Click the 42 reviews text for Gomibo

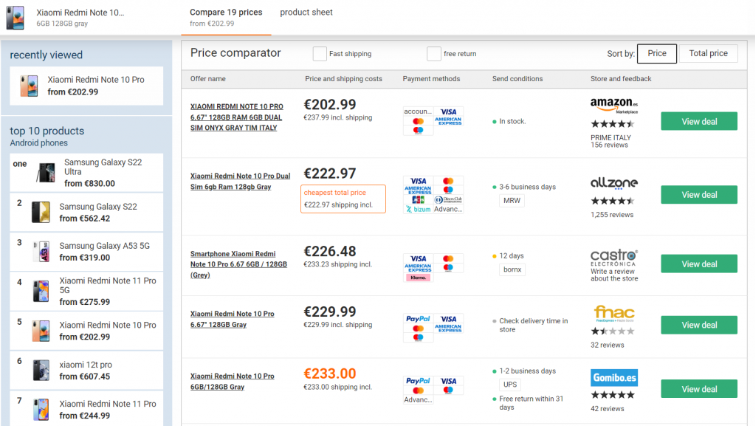click(607, 409)
